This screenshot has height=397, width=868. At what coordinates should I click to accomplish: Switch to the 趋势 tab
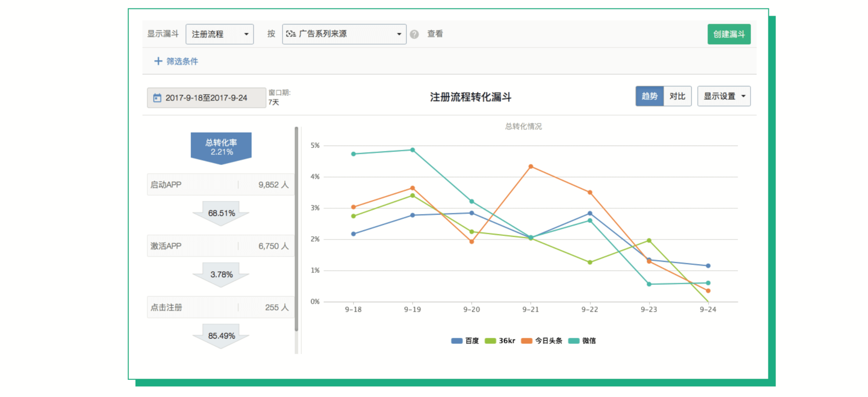[x=649, y=96]
